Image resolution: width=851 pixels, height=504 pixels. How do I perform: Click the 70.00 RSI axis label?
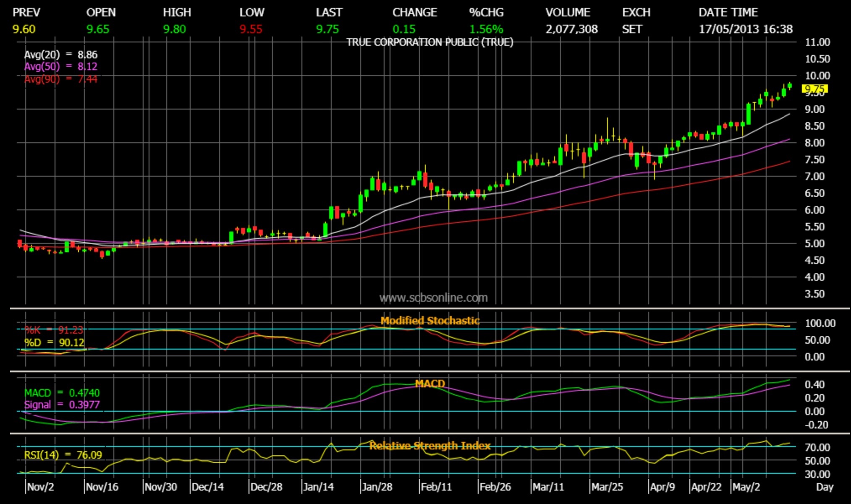point(817,448)
